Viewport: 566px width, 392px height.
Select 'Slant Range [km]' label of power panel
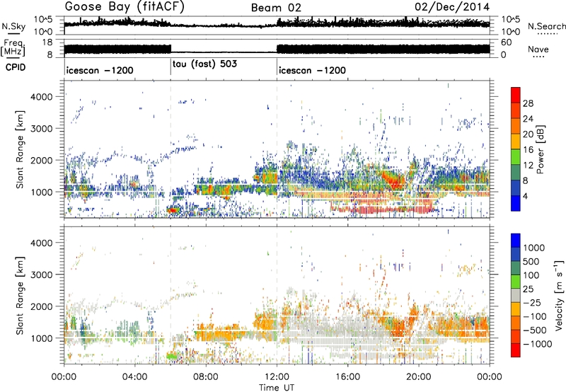[x=20, y=149]
